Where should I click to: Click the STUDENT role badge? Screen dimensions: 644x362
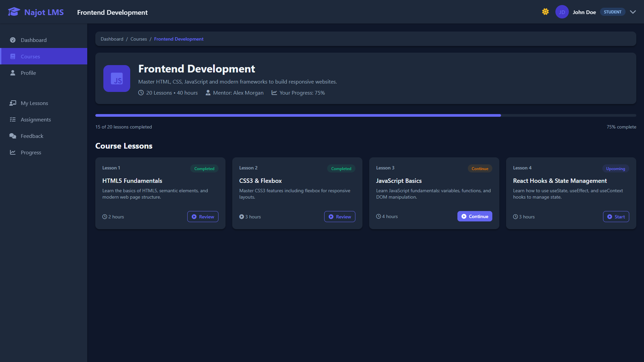point(612,12)
